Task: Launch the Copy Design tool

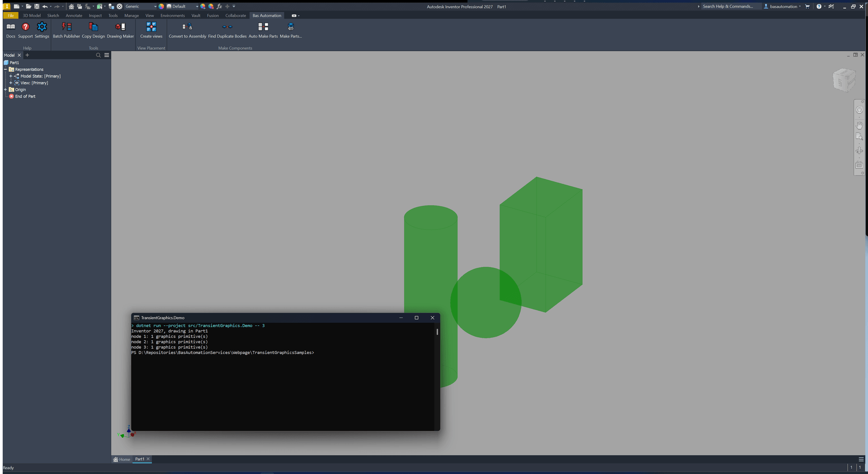Action: [x=93, y=30]
